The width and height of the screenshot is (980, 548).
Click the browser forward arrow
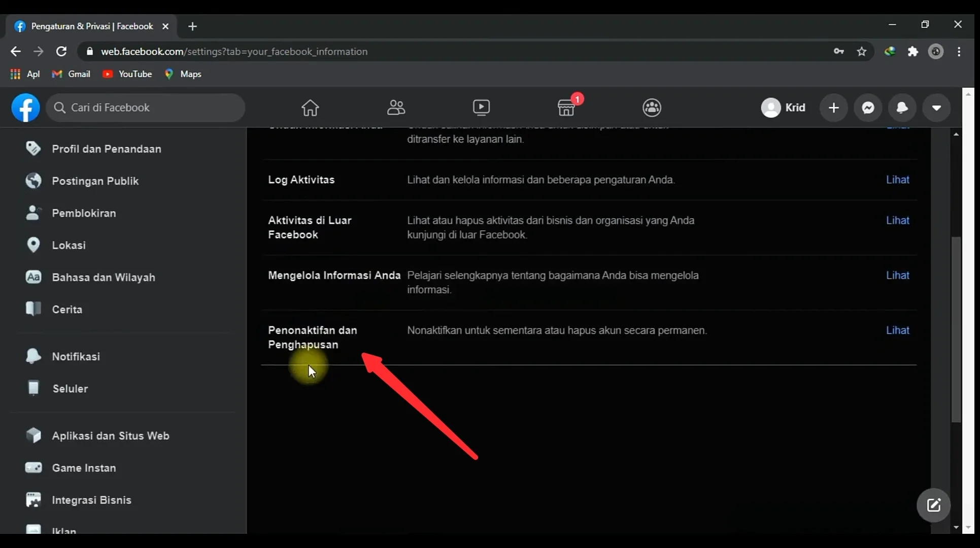[x=39, y=51]
